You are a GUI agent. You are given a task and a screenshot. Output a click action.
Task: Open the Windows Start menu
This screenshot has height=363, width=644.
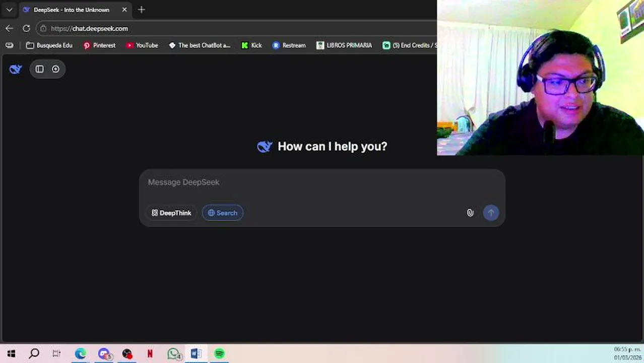[11, 354]
